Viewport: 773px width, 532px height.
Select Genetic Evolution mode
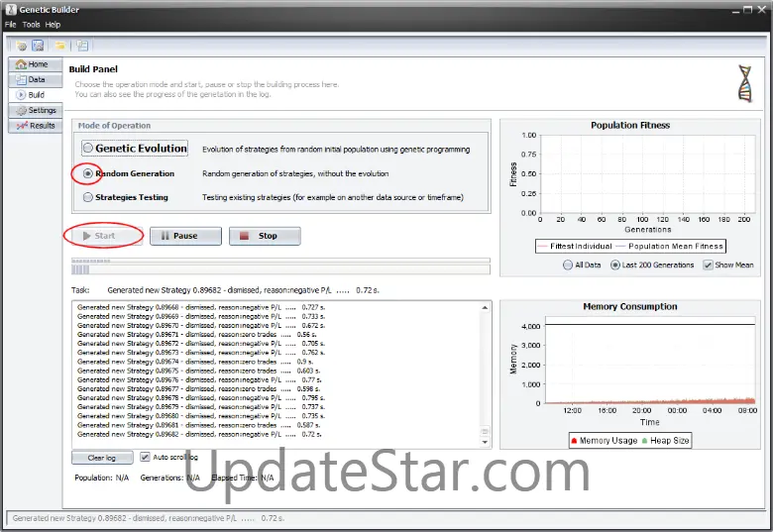coord(135,148)
